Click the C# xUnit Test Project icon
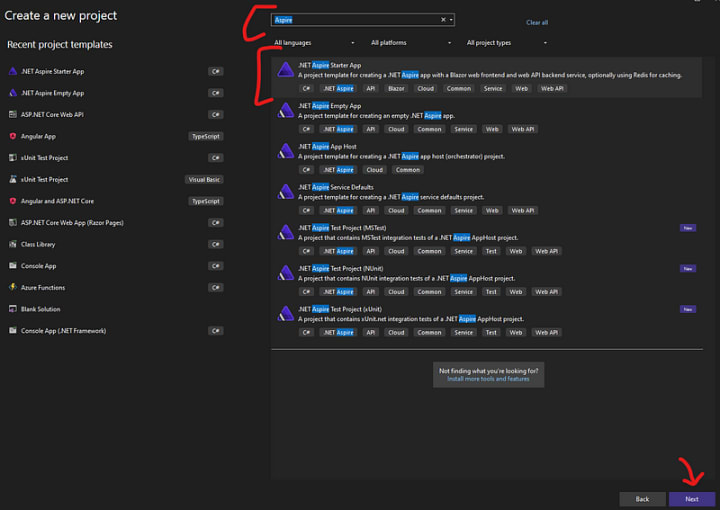Image resolution: width=720 pixels, height=510 pixels. pyautogui.click(x=13, y=158)
